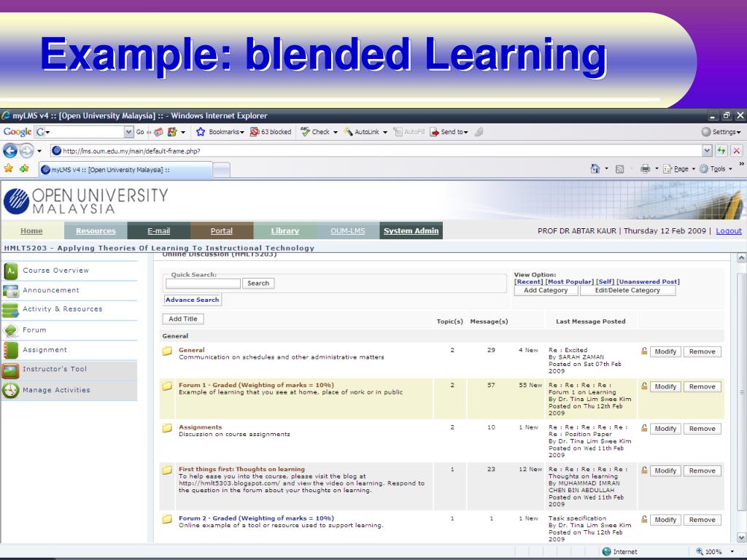Click the Search button
The height and width of the screenshot is (560, 747).
click(x=258, y=284)
